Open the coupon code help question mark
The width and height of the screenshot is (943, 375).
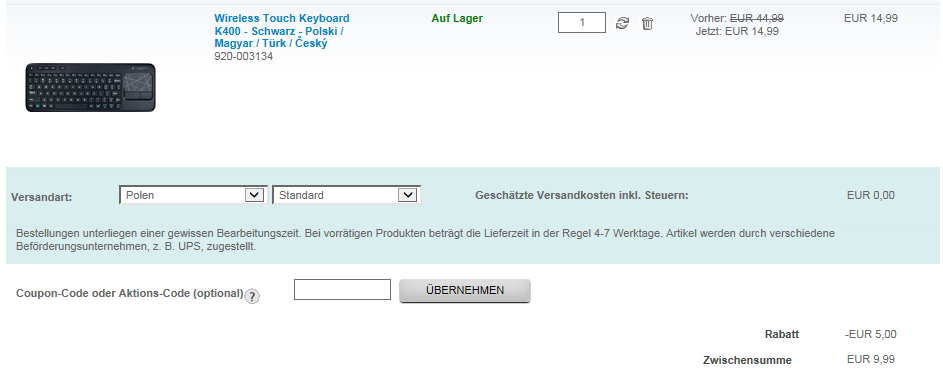coord(253,296)
